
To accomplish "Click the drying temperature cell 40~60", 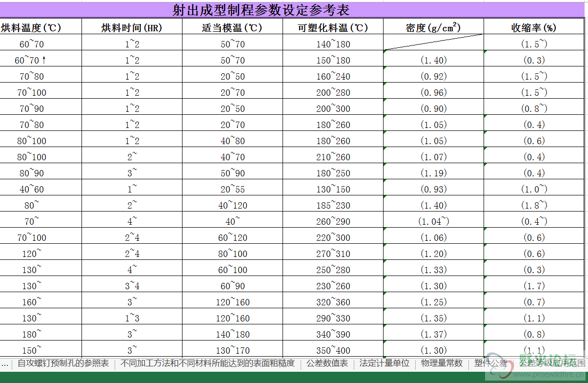I will coord(41,188).
